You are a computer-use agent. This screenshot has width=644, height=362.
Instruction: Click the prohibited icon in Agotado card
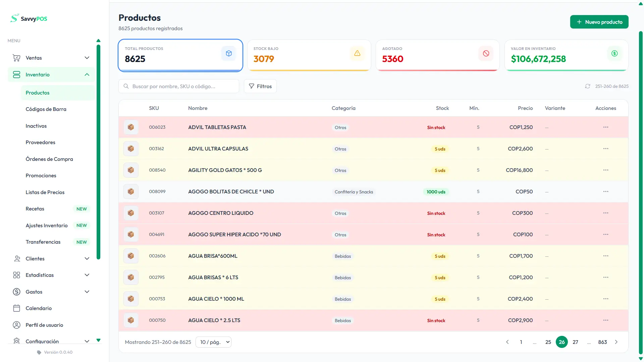pos(486,53)
